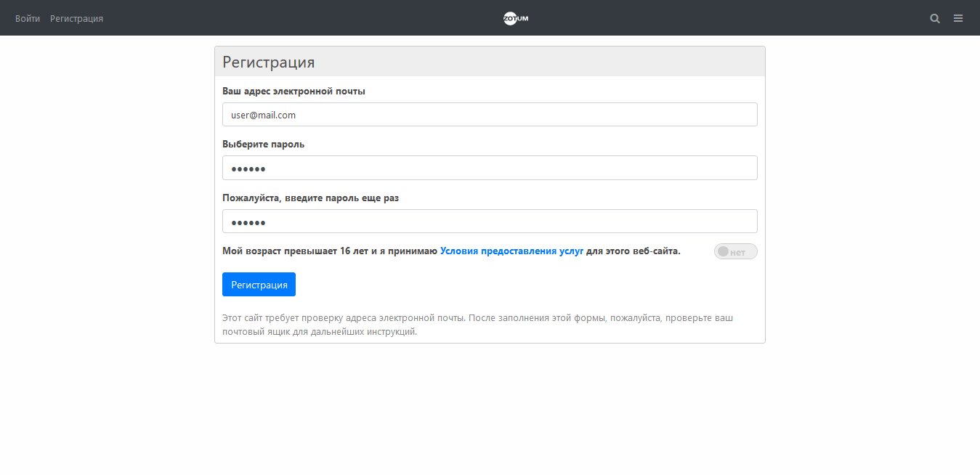Click the Zotum logo

point(516,18)
